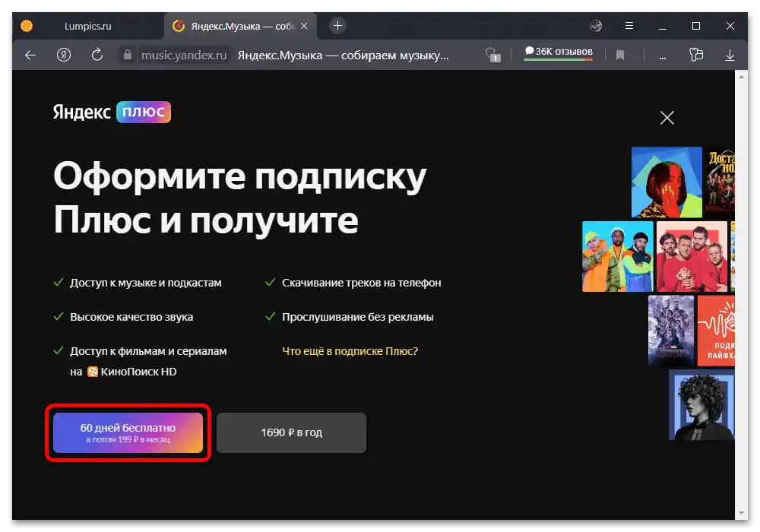The width and height of the screenshot is (760, 532).
Task: Open Yandex home via Я icon
Action: [x=64, y=55]
